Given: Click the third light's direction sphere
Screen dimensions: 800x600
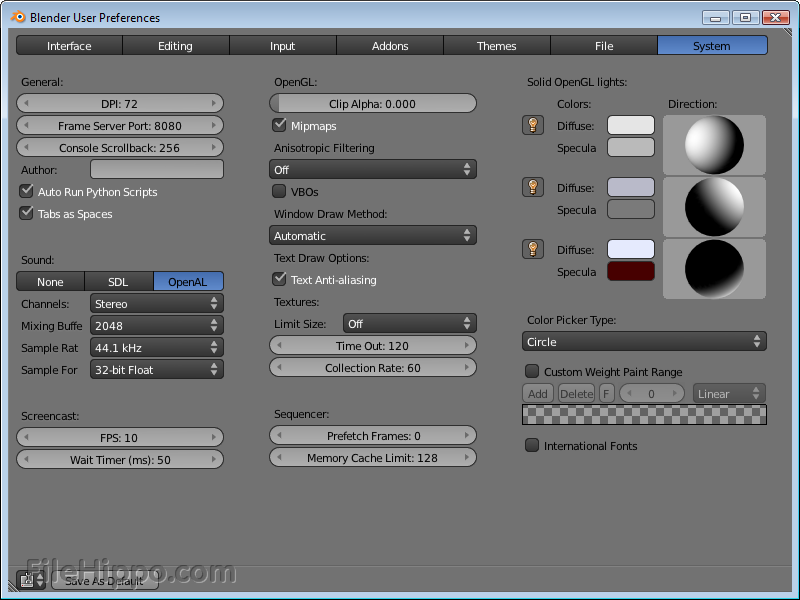Looking at the screenshot, I should [x=713, y=269].
